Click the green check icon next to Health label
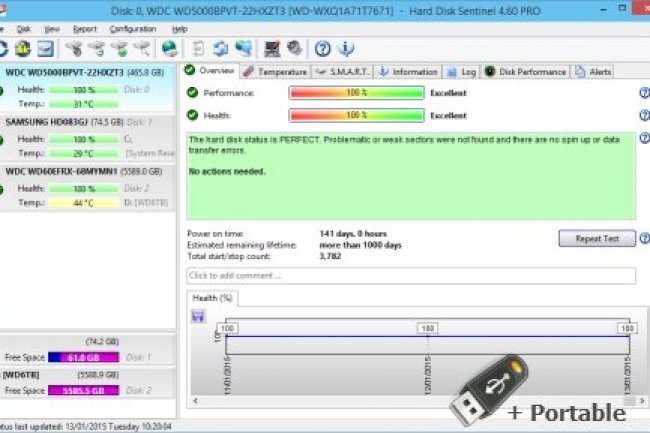 (192, 115)
